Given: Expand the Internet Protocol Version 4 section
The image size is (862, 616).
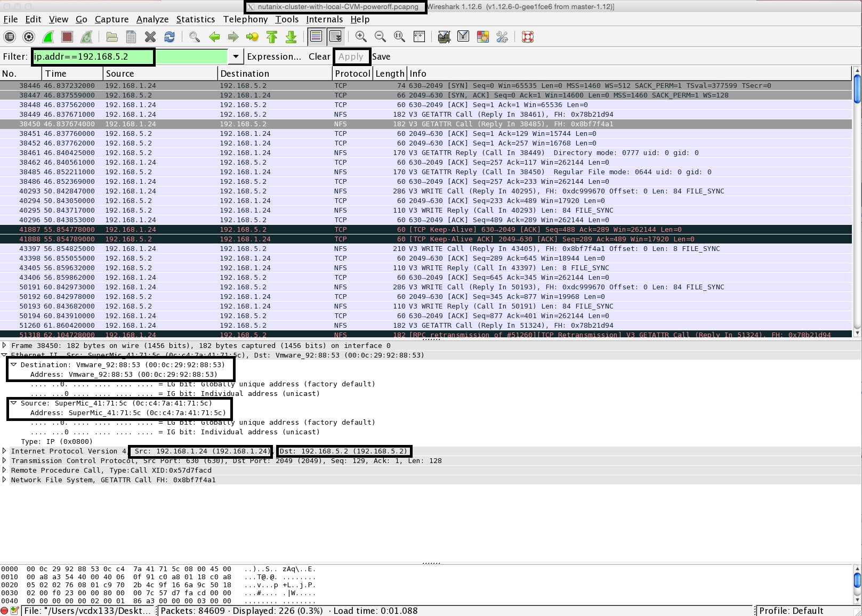Looking at the screenshot, I should [x=4, y=451].
